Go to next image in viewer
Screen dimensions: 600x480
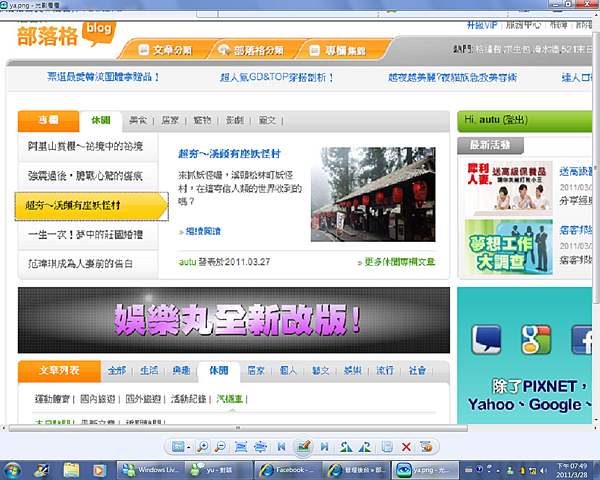coord(324,447)
